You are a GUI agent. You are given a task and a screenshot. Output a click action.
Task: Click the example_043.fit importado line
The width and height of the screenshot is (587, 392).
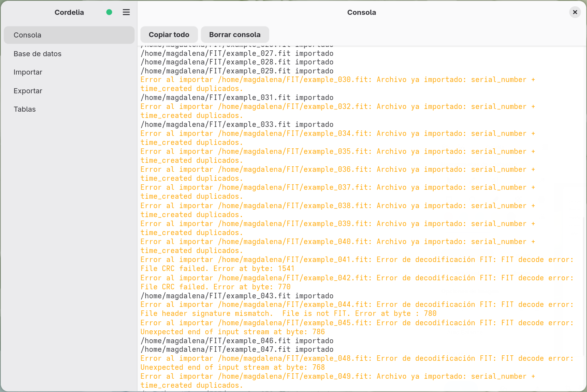pyautogui.click(x=237, y=296)
